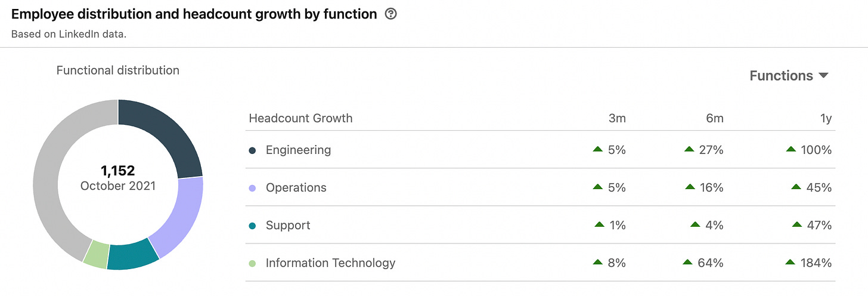Viewport: 868px width, 296px height.
Task: Click the 3m column header
Action: (617, 118)
